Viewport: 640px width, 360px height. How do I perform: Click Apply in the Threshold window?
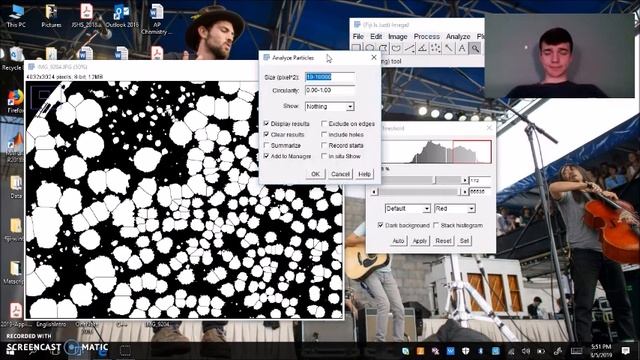pos(420,241)
